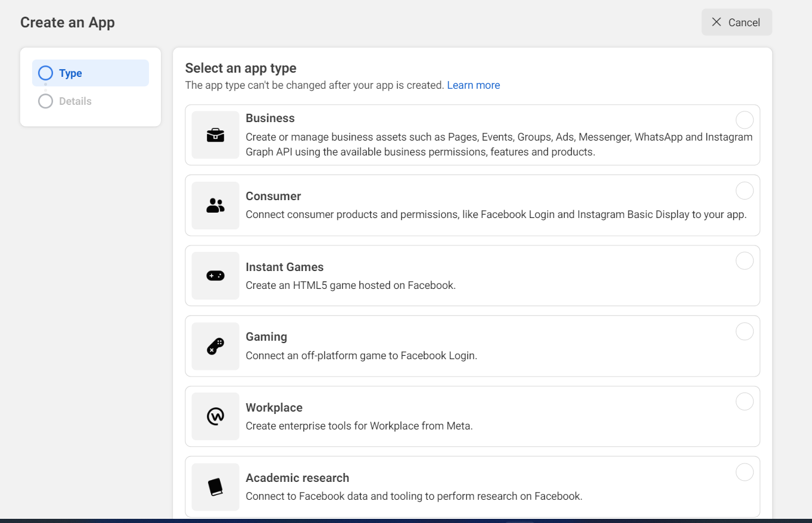Click the Academic research heading
The image size is (812, 523).
coord(297,478)
